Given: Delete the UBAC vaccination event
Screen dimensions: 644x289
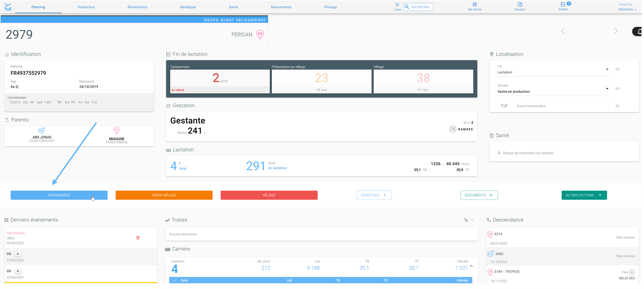Looking at the screenshot, I should 138,238.
